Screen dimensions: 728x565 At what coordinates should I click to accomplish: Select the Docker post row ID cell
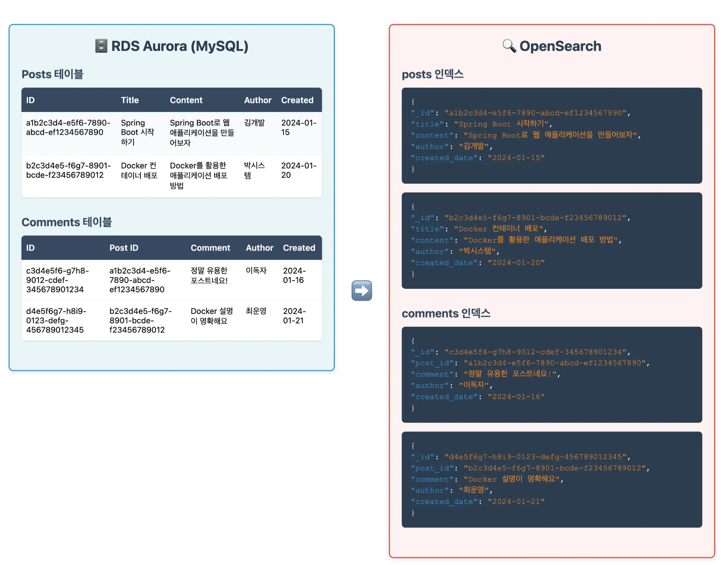click(x=68, y=170)
